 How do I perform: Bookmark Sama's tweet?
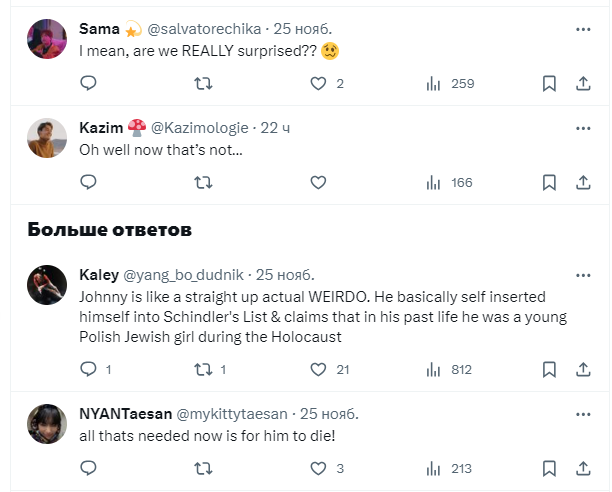click(549, 84)
